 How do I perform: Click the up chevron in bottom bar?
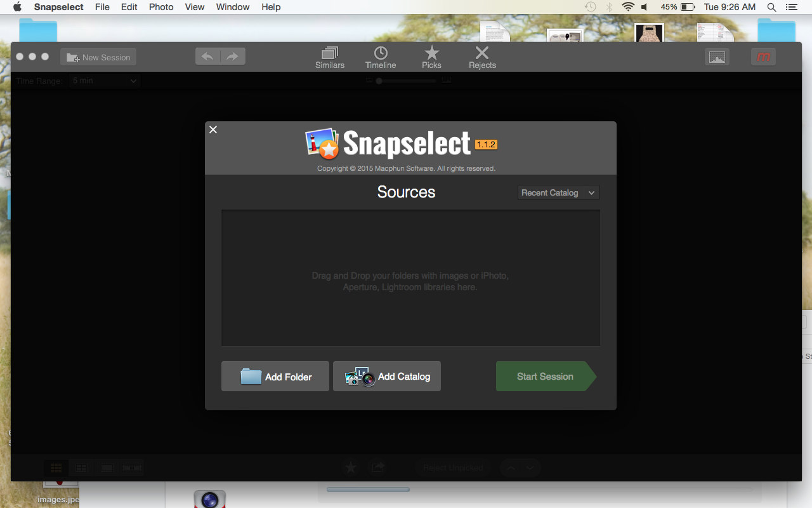click(511, 468)
